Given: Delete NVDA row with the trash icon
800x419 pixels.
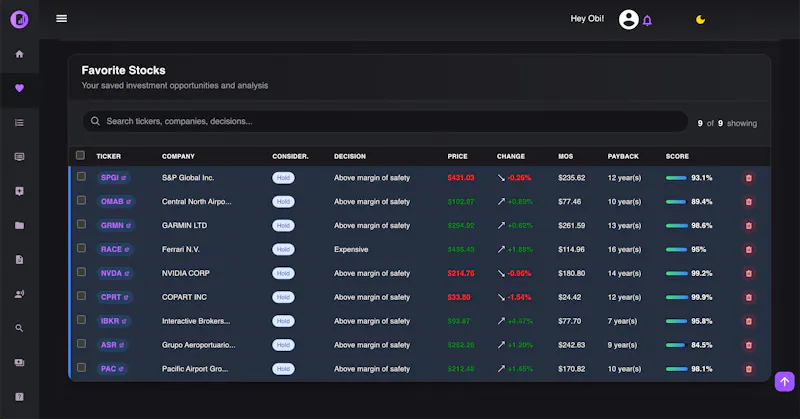Looking at the screenshot, I should (748, 273).
